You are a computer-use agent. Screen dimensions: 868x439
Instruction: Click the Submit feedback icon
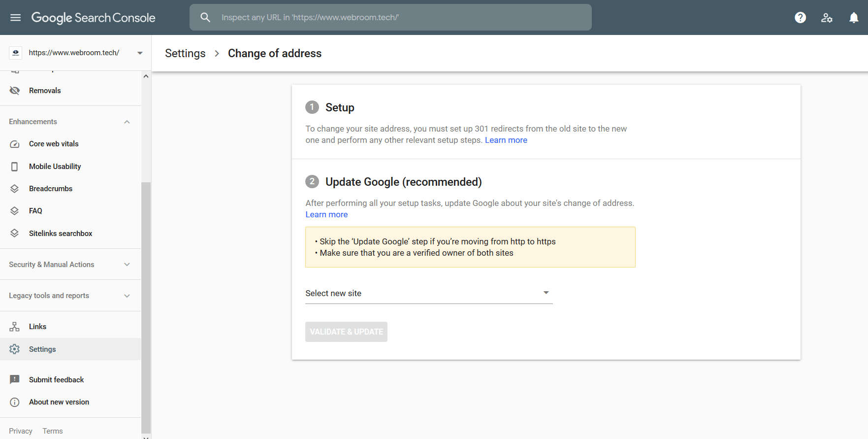tap(15, 380)
